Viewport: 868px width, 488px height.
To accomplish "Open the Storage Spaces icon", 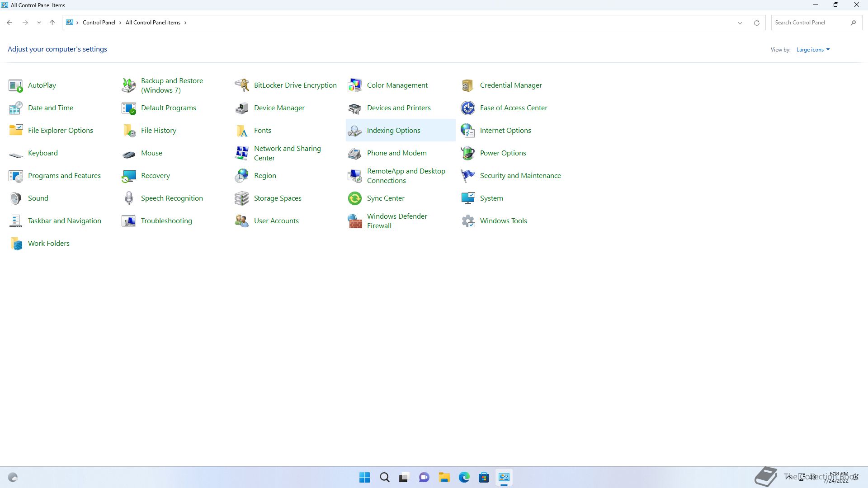I will tap(242, 198).
